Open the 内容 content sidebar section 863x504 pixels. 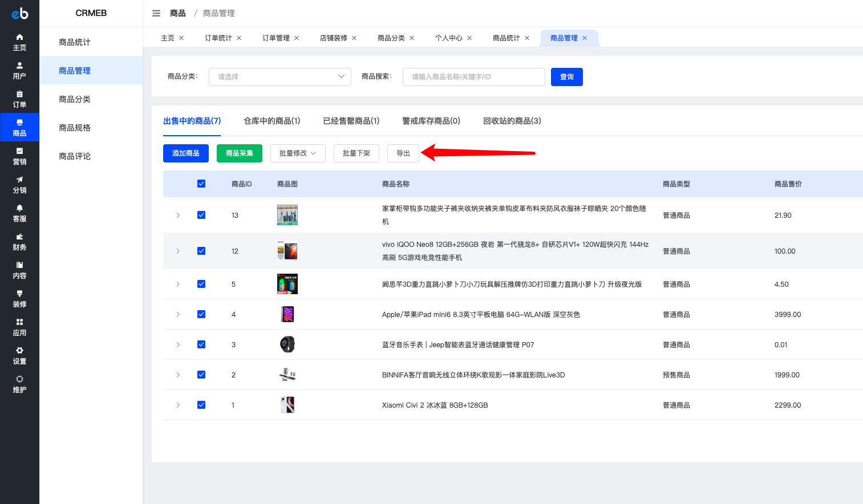click(x=19, y=270)
